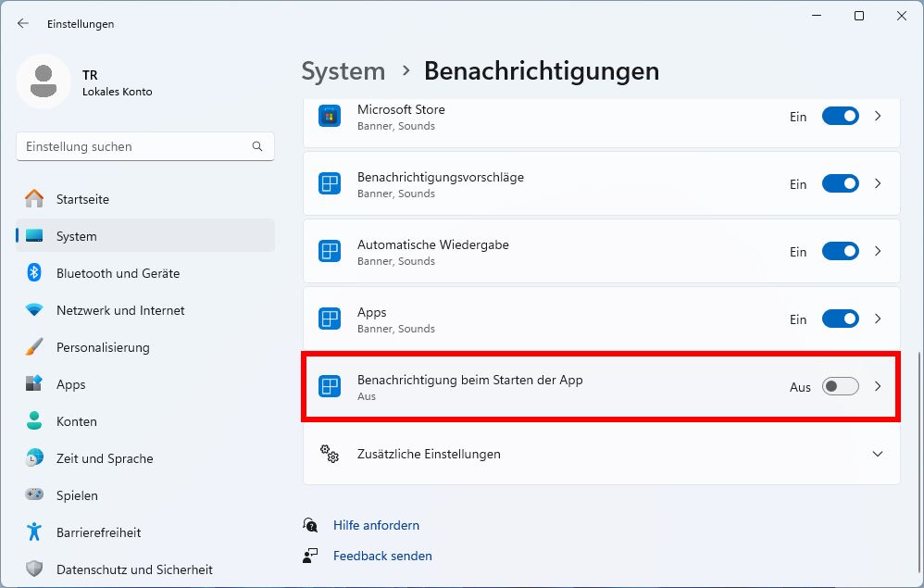Open the Personalisierung section
The width and height of the screenshot is (924, 588).
102,347
